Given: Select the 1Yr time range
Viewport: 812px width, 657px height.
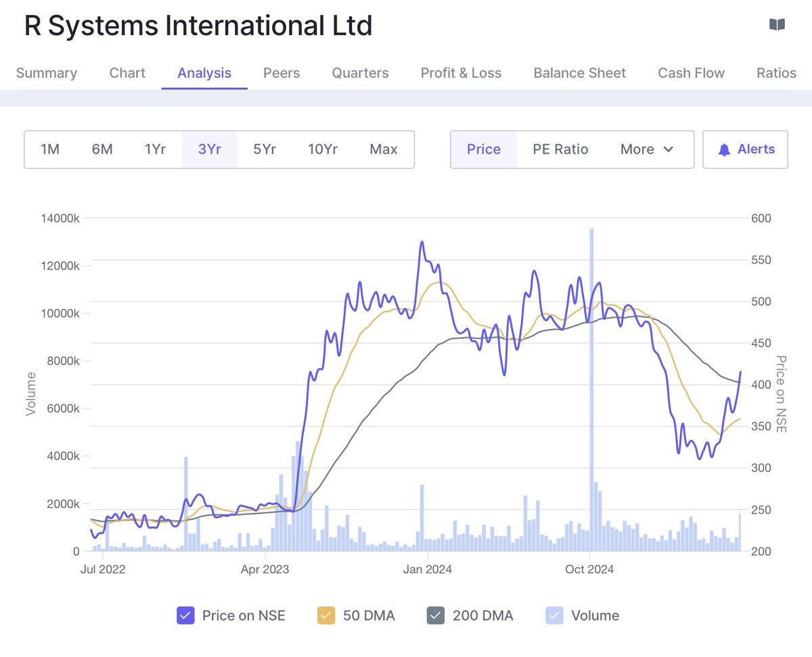Looking at the screenshot, I should pyautogui.click(x=155, y=149).
